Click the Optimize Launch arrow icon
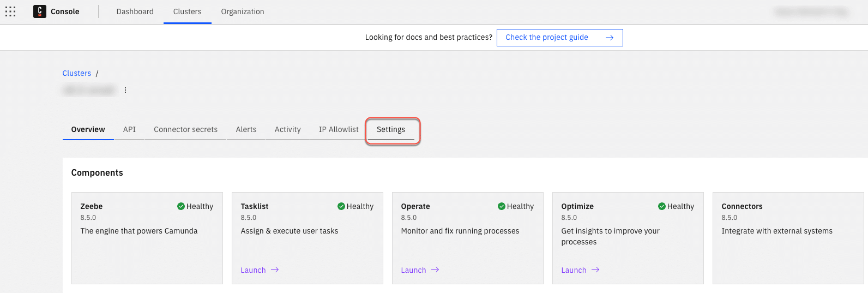The image size is (868, 293). 595,270
